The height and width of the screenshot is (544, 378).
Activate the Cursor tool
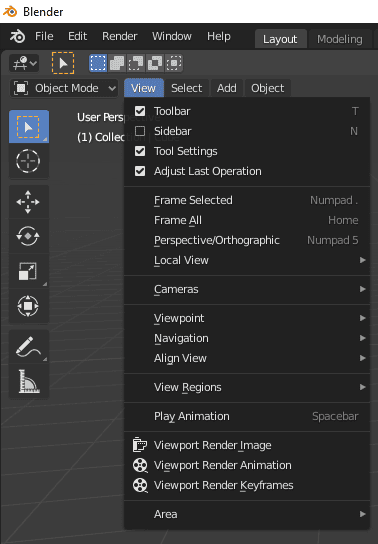[29, 161]
